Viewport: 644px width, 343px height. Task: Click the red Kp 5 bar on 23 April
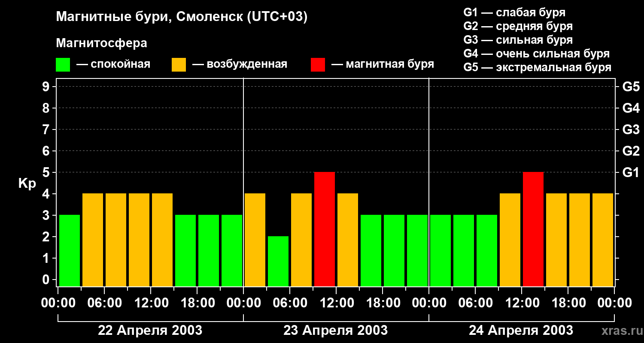(x=325, y=229)
